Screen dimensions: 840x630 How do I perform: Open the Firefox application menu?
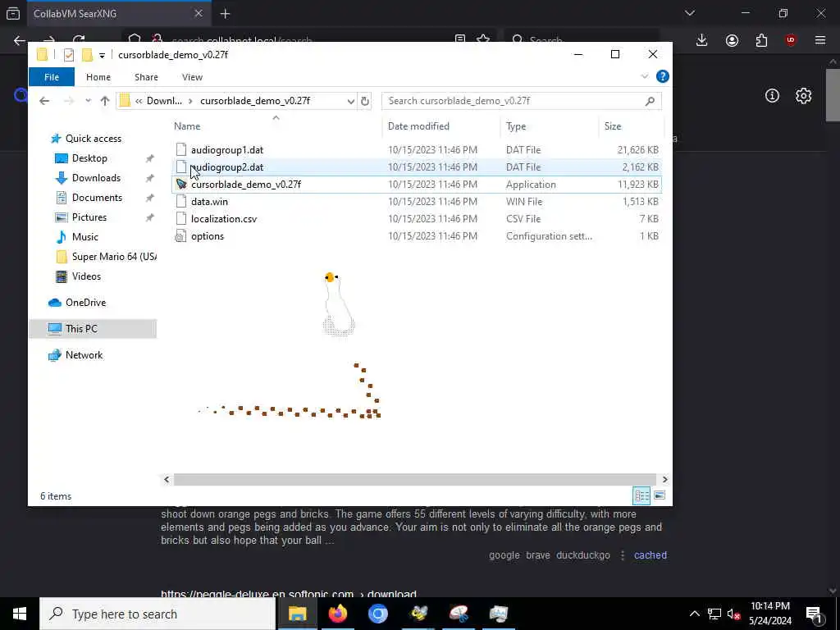(x=820, y=40)
